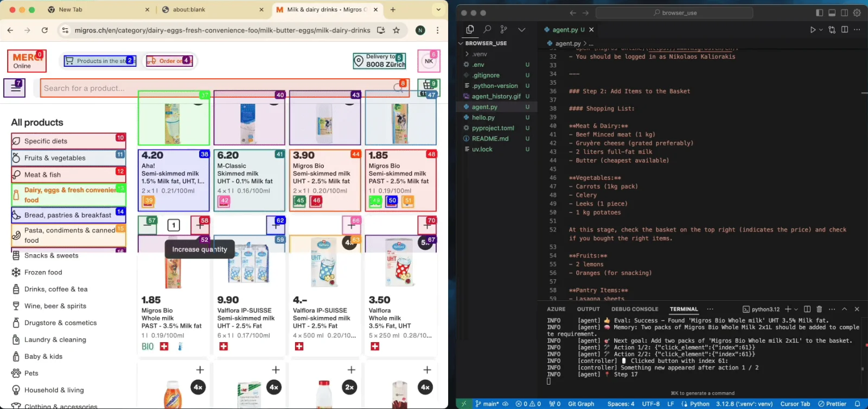The image size is (868, 409).
Task: Open the Source Control view icon
Action: [504, 29]
